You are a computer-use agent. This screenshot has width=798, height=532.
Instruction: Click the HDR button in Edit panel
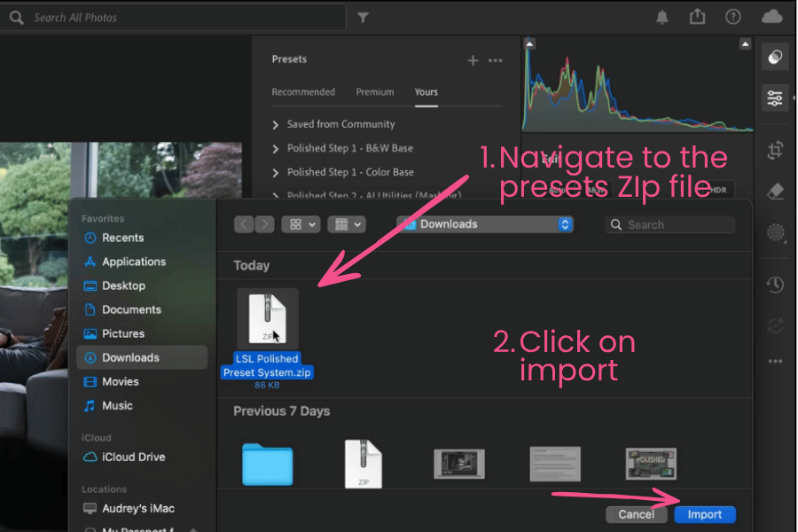click(718, 191)
